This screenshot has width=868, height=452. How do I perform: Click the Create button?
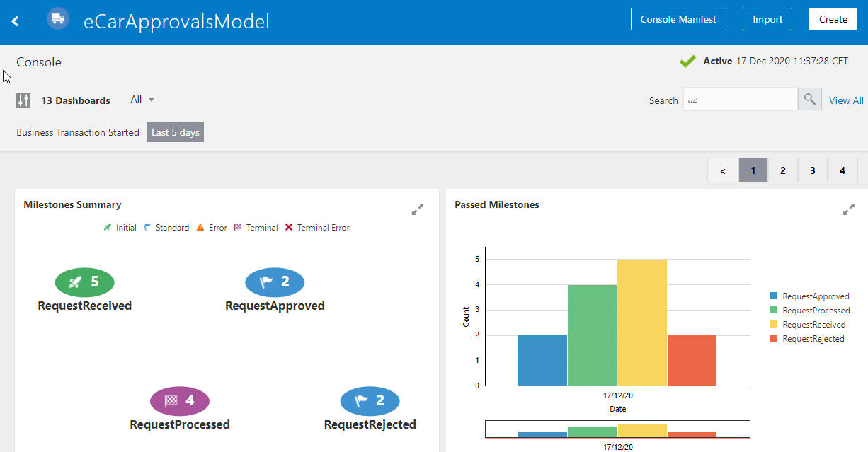(833, 19)
